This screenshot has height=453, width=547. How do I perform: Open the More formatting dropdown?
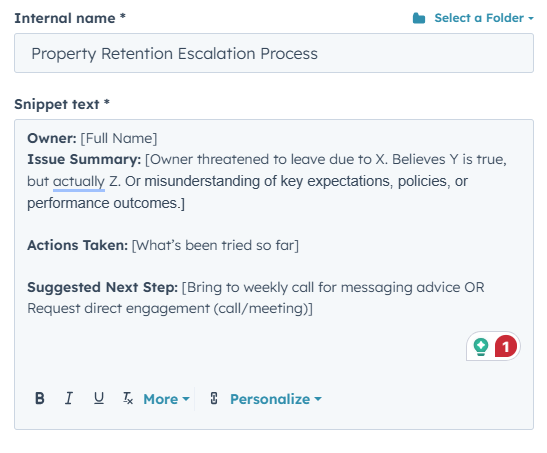tap(166, 399)
